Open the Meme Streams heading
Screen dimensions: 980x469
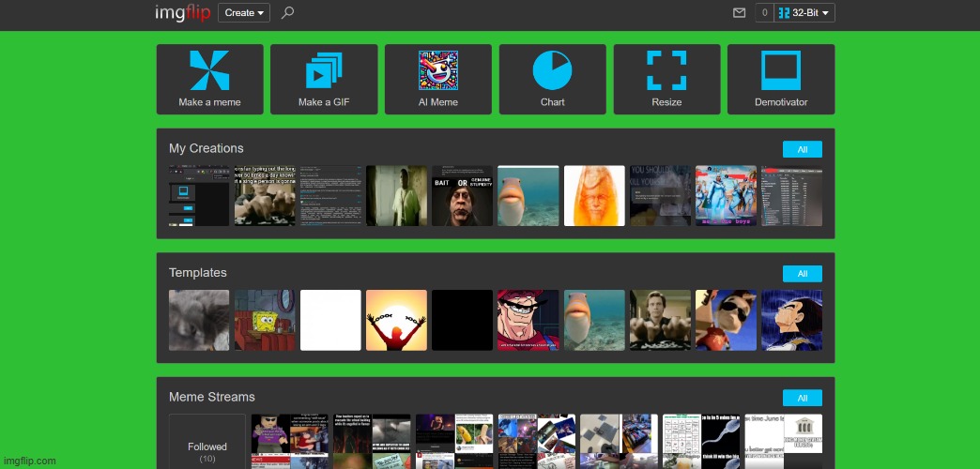pos(212,397)
